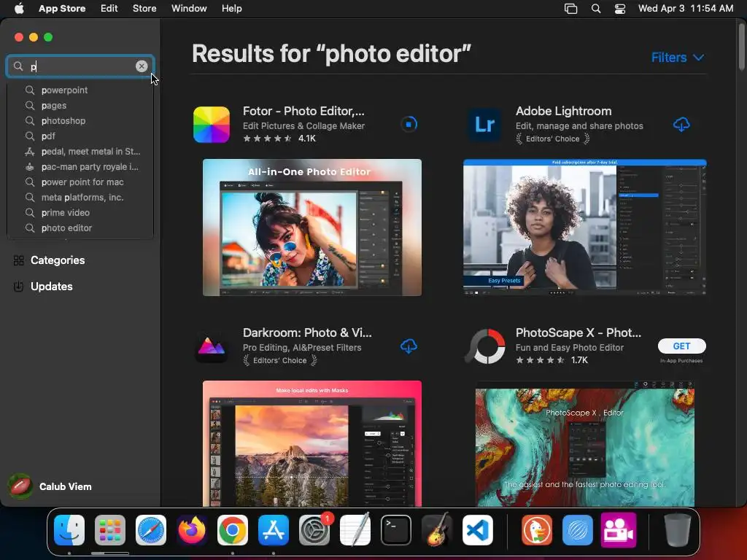The width and height of the screenshot is (747, 560).
Task: Select the 'photoshop' search suggestion
Action: (80, 120)
